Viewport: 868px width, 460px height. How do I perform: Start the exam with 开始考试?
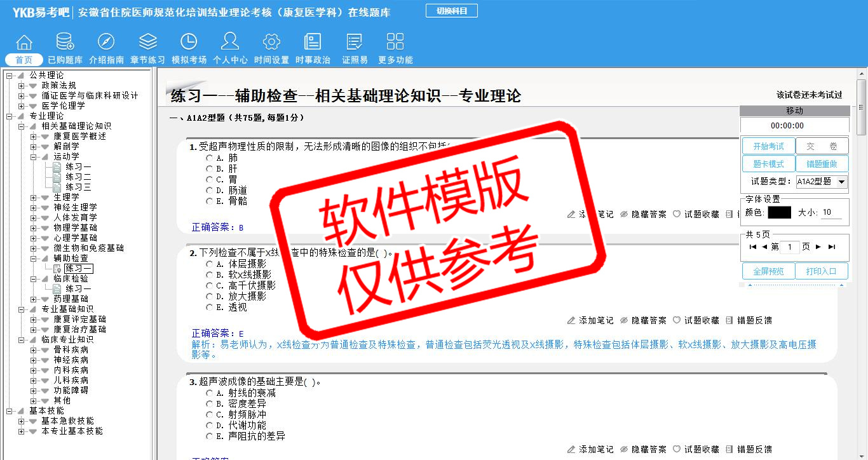coord(768,146)
